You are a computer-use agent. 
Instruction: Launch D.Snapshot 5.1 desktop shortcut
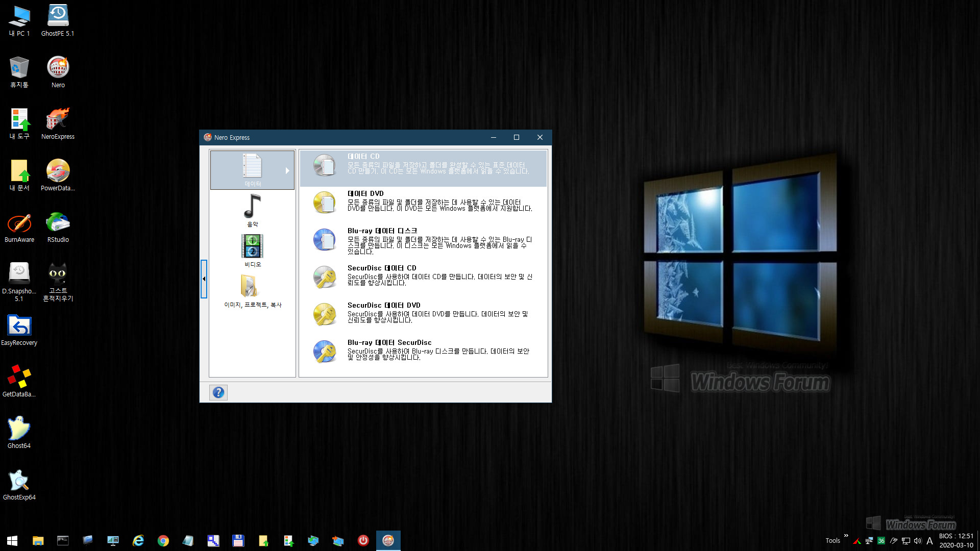tap(19, 282)
